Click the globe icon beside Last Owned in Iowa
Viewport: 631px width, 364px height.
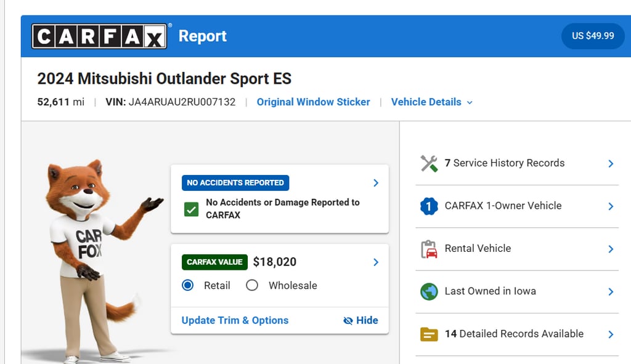[429, 291]
